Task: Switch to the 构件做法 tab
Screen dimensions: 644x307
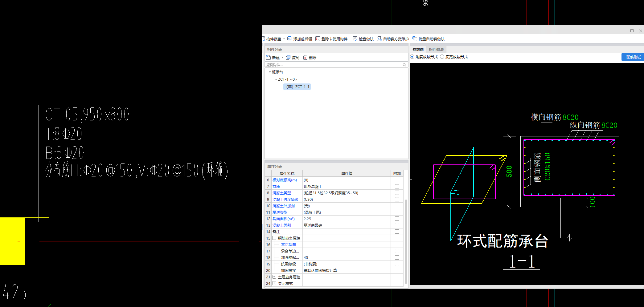Action: coord(436,49)
